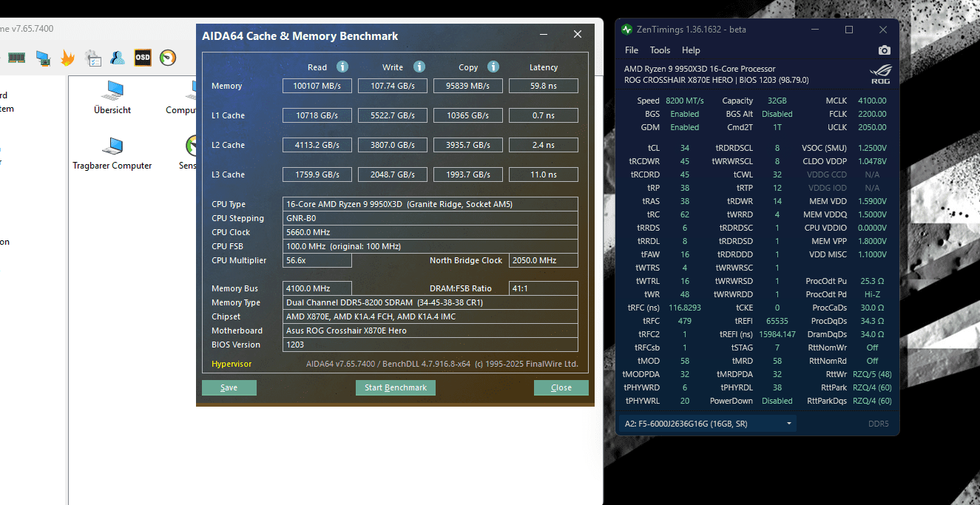Click the CPU Stepping value GNR-B0
Viewport: 980px width, 505px height.
click(x=431, y=218)
